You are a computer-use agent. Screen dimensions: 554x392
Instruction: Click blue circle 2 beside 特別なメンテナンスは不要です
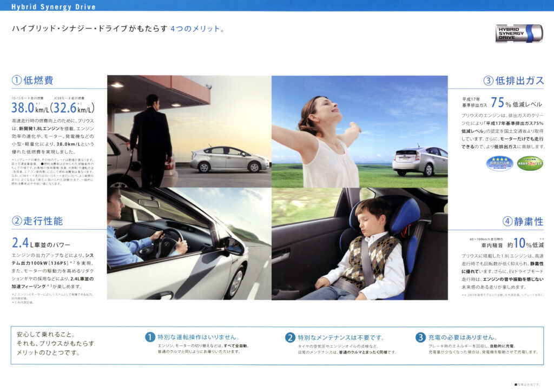290,337
